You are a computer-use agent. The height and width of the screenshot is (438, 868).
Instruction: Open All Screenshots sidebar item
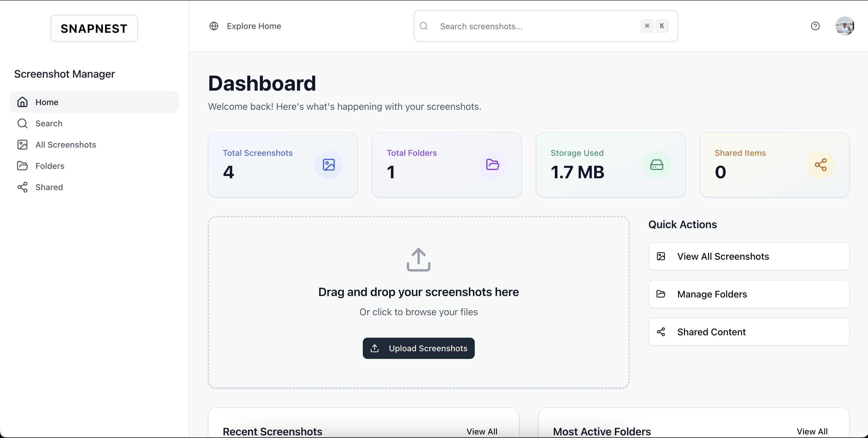pos(66,144)
